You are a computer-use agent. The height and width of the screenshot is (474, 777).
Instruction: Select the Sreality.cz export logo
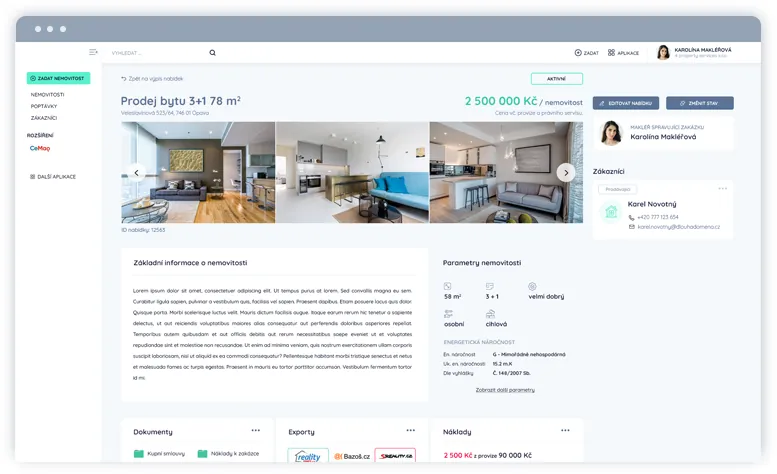395,456
